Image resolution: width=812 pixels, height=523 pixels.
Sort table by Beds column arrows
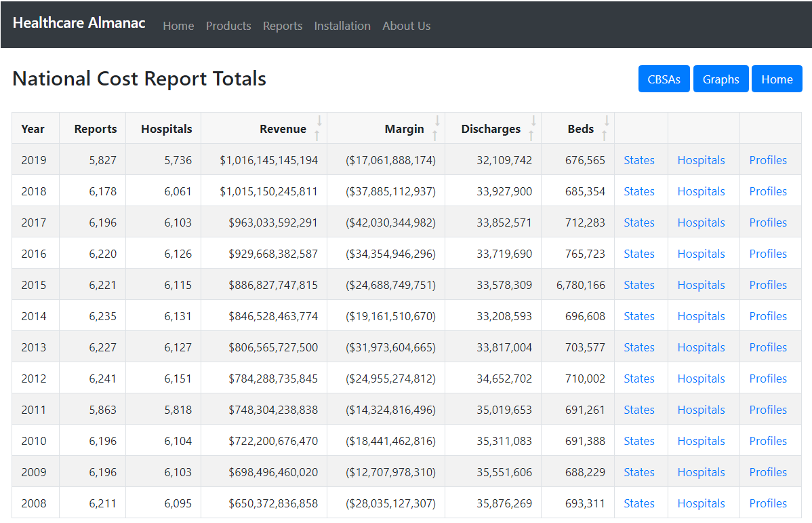click(605, 128)
